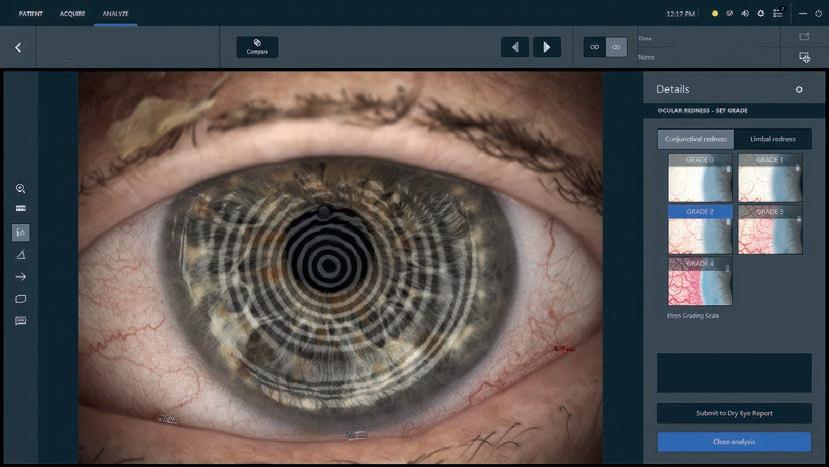The height and width of the screenshot is (467, 829).
Task: Choose the GRADE 0 thumbnail
Action: click(700, 178)
